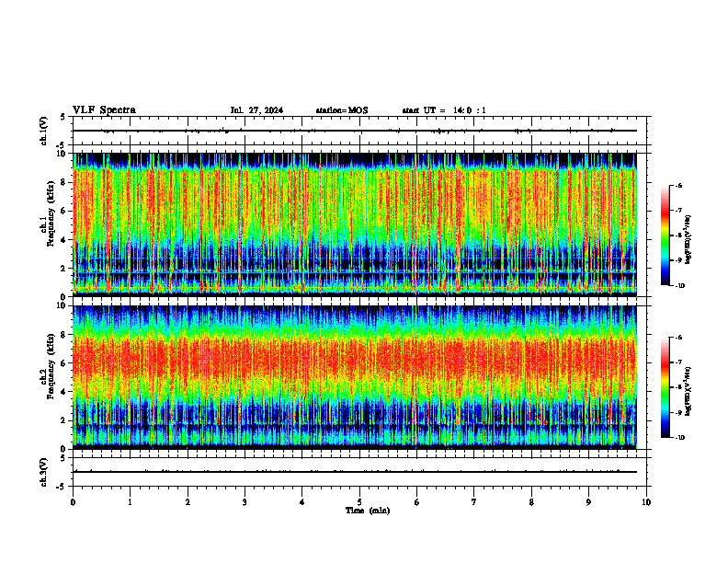Click the ch.2 spectrogram plot area
The width and height of the screenshot is (728, 563).
[x=355, y=377]
